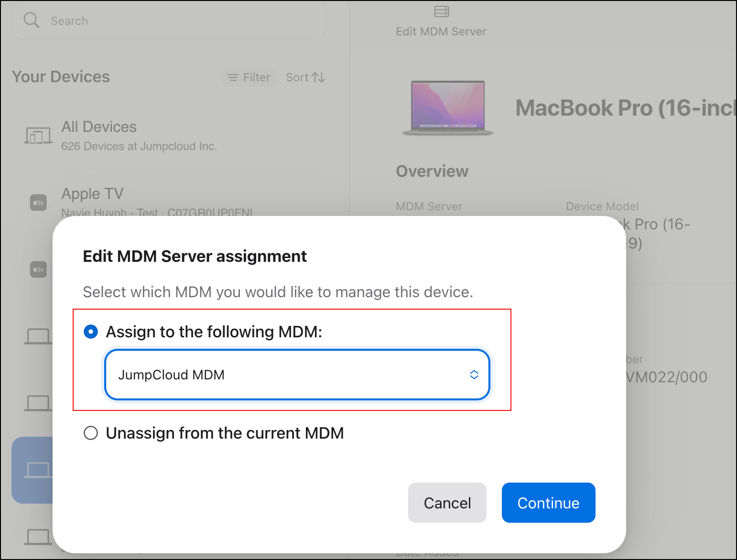The image size is (737, 560).
Task: Click the MacBook Pro device image
Action: point(448,108)
